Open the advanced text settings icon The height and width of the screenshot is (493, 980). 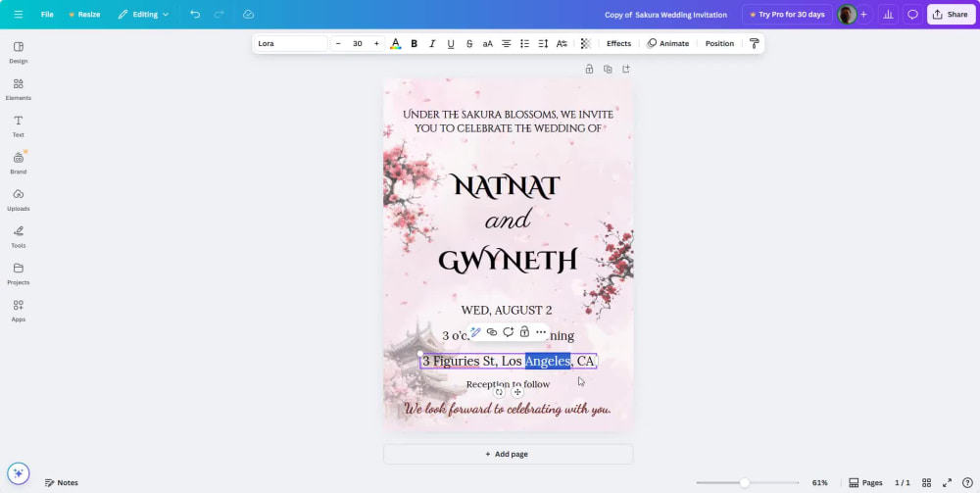[x=562, y=43]
